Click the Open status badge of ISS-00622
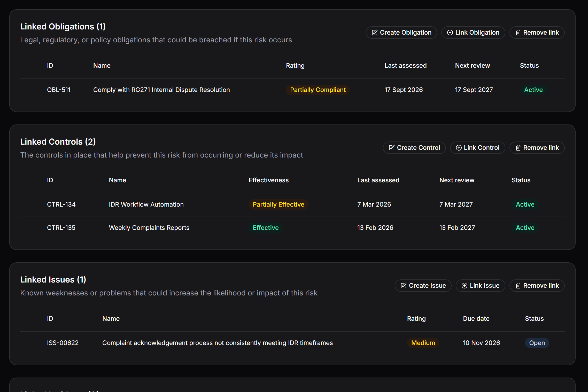This screenshot has height=392, width=588. pos(537,343)
